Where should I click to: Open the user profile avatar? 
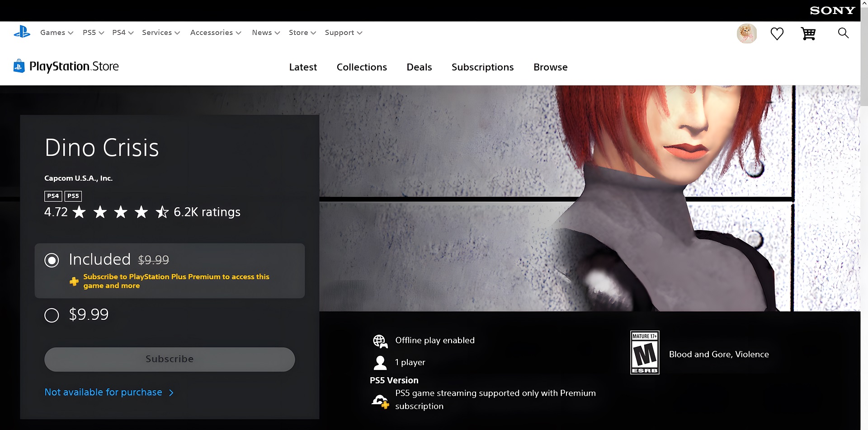(746, 33)
